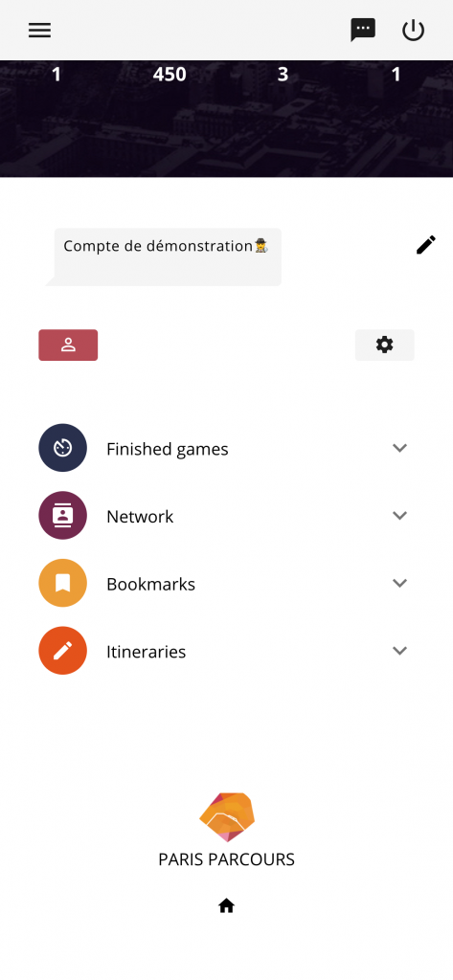
Task: Click the Itineraries pencil circle icon
Action: (62, 650)
